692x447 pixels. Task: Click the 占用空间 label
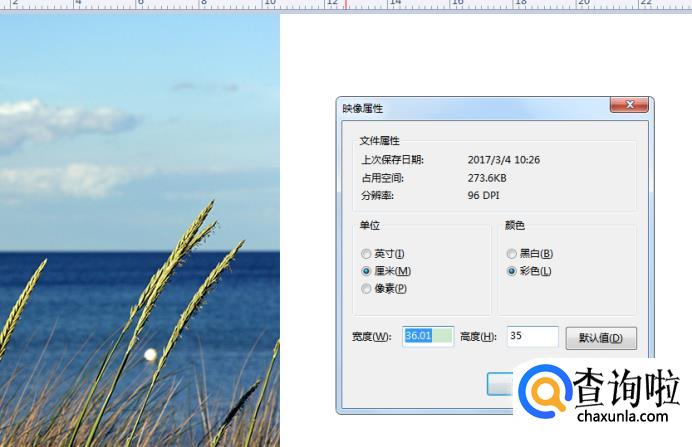(382, 178)
